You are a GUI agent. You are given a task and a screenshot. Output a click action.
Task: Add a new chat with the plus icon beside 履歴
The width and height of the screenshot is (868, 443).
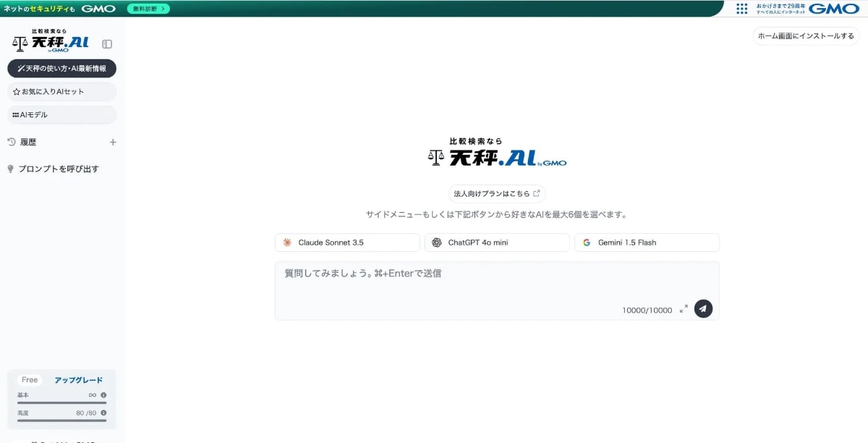[113, 143]
